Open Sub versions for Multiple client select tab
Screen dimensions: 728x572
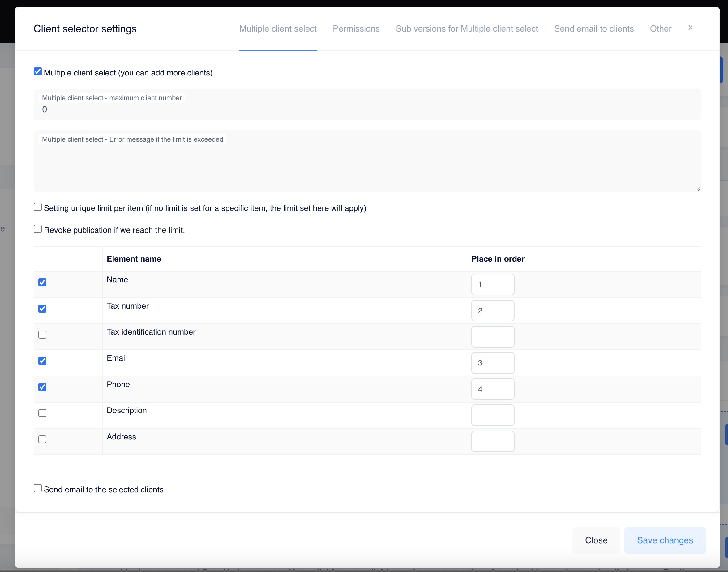[467, 29]
